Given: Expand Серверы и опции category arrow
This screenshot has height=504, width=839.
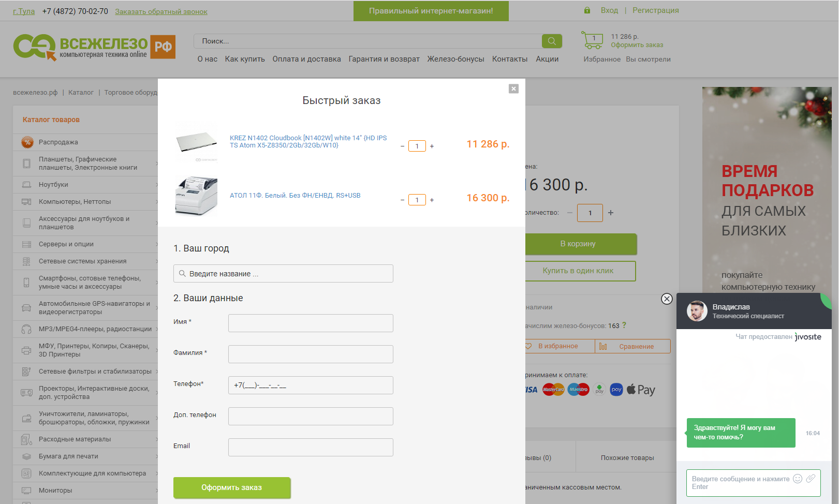Looking at the screenshot, I should coord(156,244).
